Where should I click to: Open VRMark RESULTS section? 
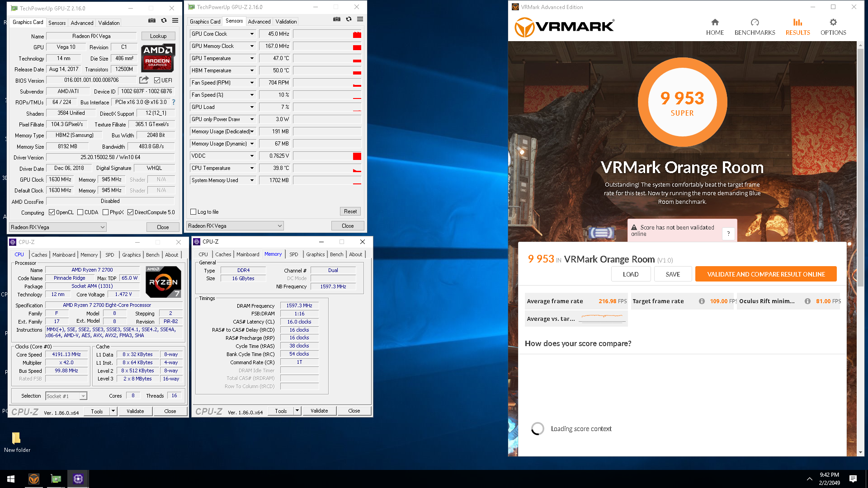pos(797,27)
